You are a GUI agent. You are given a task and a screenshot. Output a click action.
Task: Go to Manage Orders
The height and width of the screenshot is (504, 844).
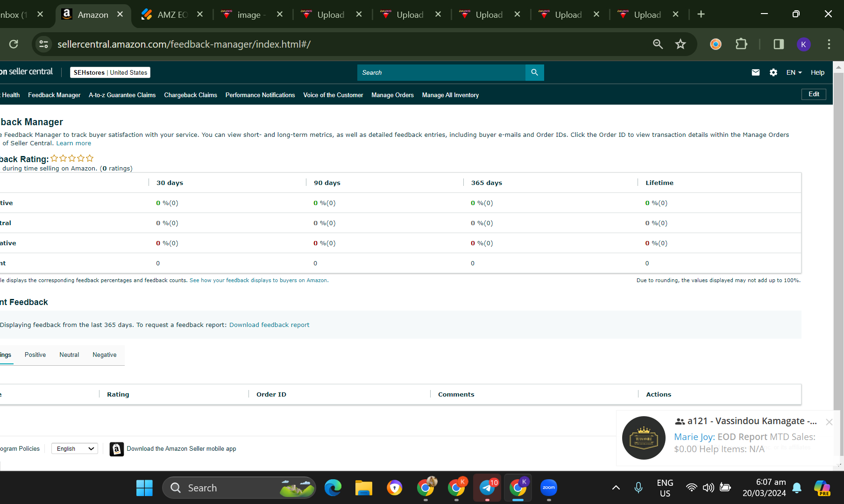[392, 95]
